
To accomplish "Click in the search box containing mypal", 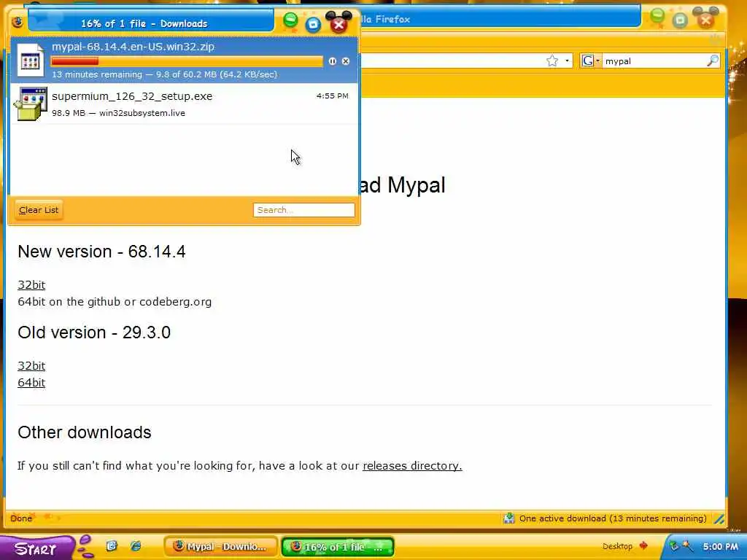I will [x=655, y=61].
